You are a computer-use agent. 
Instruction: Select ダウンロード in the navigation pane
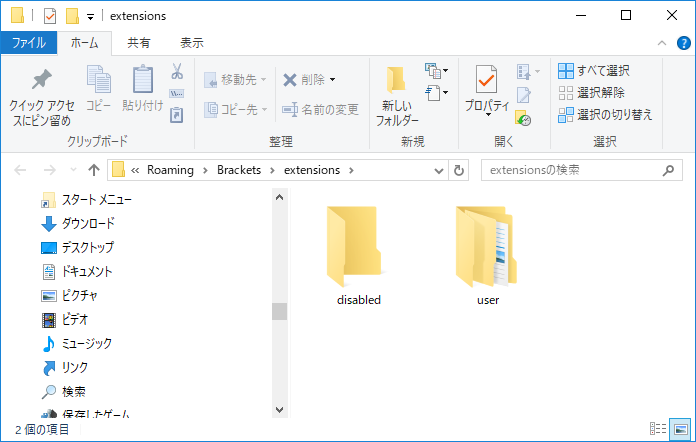pos(87,223)
